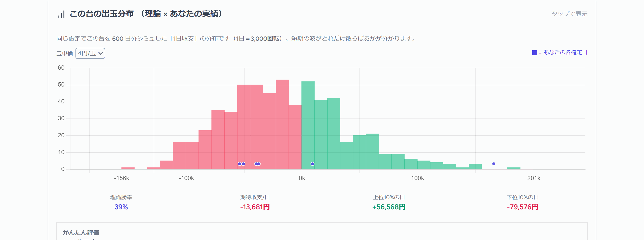
Task: Click the y-axis label 60
Action: (x=61, y=68)
